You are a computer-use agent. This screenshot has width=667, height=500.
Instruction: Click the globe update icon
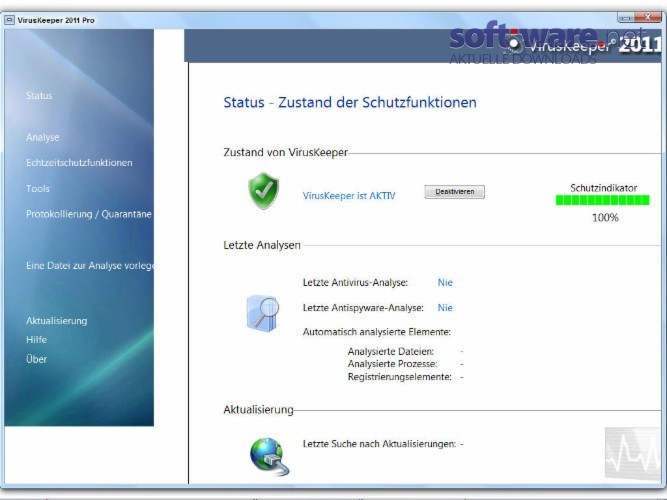pos(269,457)
